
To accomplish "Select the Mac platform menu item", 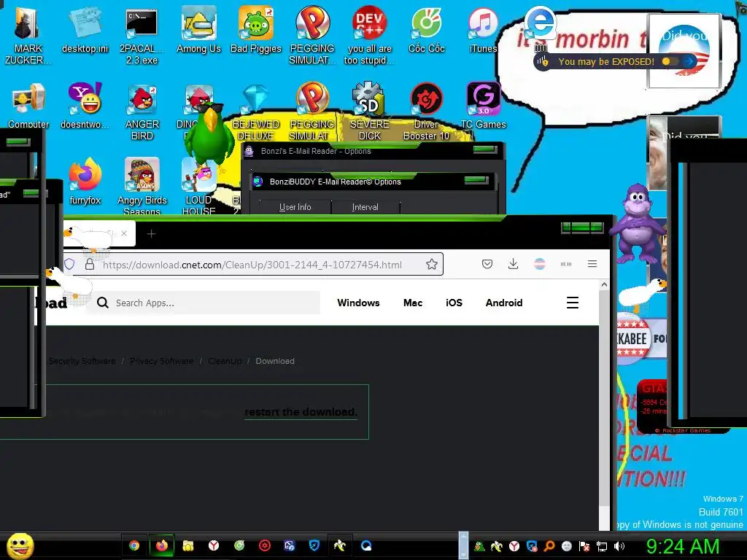I will tap(413, 303).
